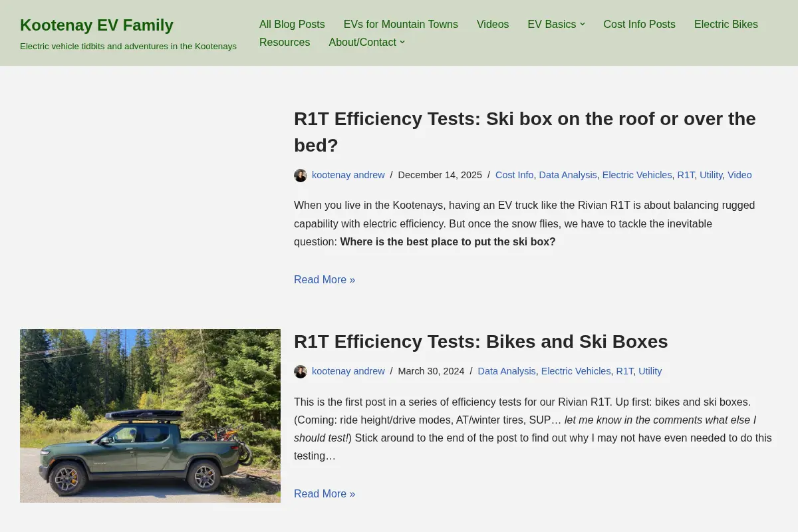
Task: Click the author avatar on March 30 post
Action: (x=301, y=372)
